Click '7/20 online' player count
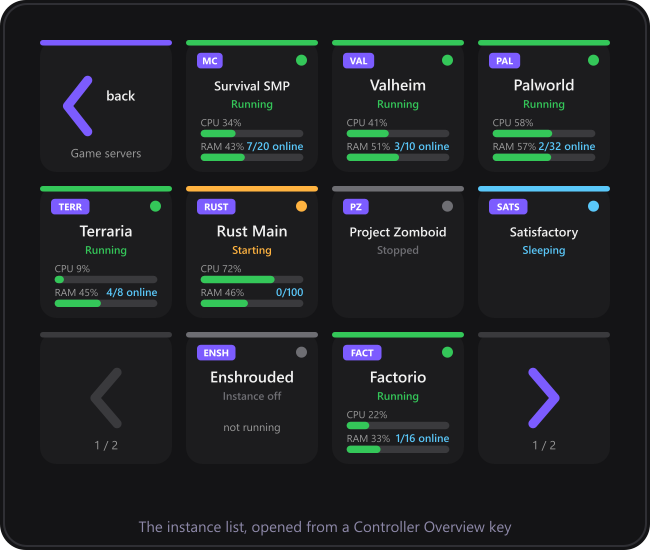Screen dimensions: 650x550 tap(275, 146)
